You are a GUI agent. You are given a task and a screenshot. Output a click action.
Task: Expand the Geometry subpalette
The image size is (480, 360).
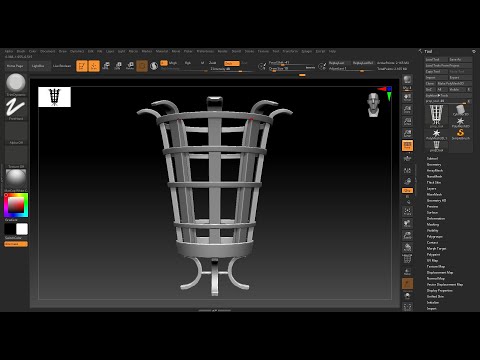tap(434, 164)
